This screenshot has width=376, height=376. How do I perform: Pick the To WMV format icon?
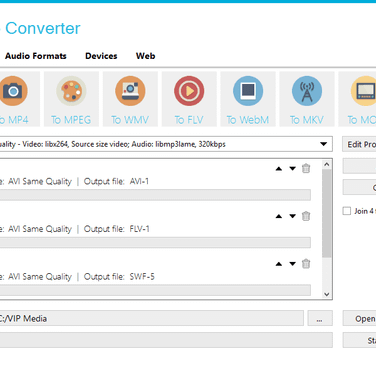(x=130, y=91)
